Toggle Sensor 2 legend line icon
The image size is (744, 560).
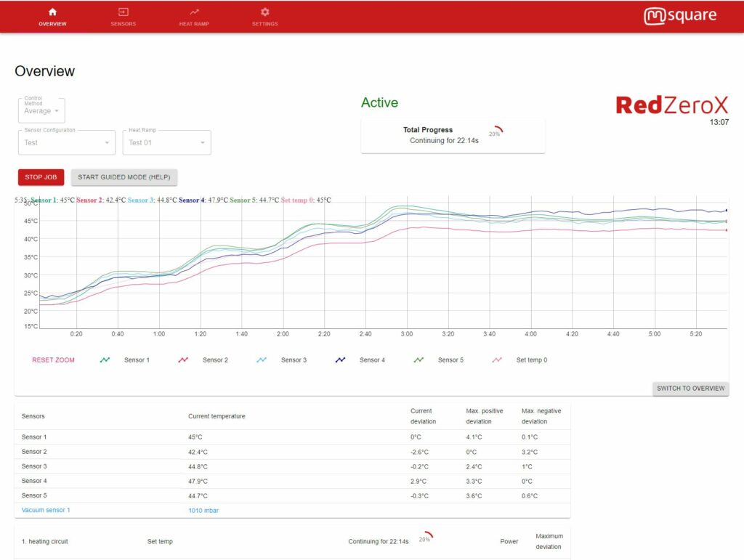click(x=183, y=360)
